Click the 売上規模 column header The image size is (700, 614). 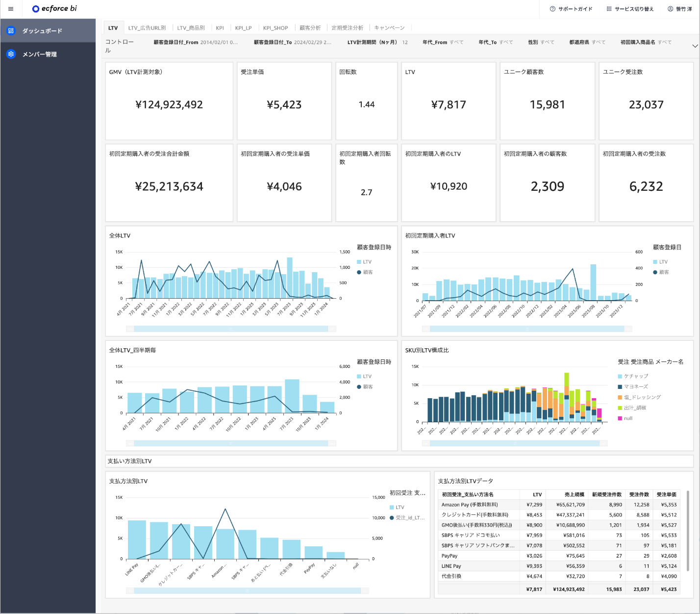point(574,494)
